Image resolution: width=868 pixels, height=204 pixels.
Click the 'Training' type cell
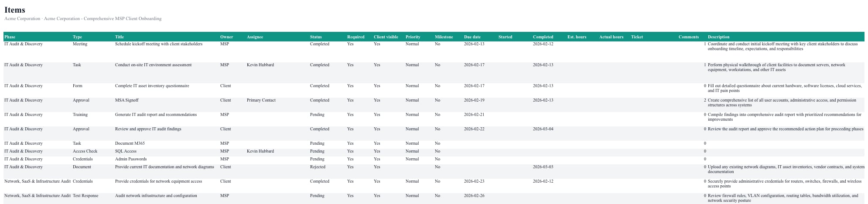(80, 115)
